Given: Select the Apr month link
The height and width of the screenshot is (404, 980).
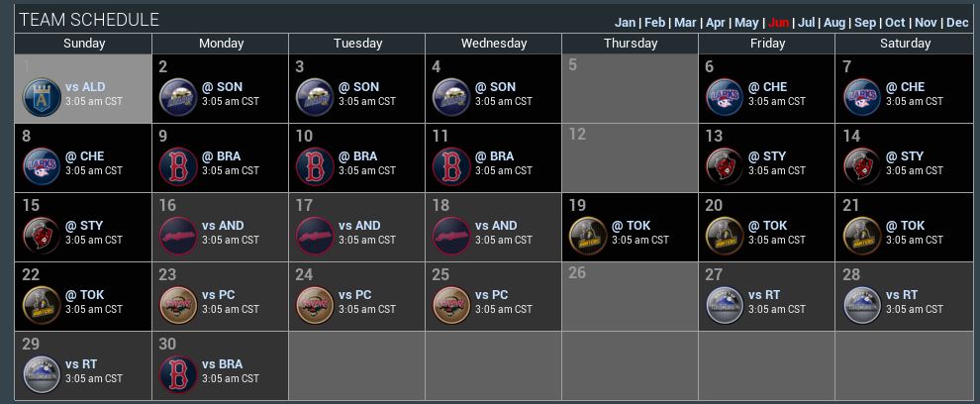Looking at the screenshot, I should 716,23.
